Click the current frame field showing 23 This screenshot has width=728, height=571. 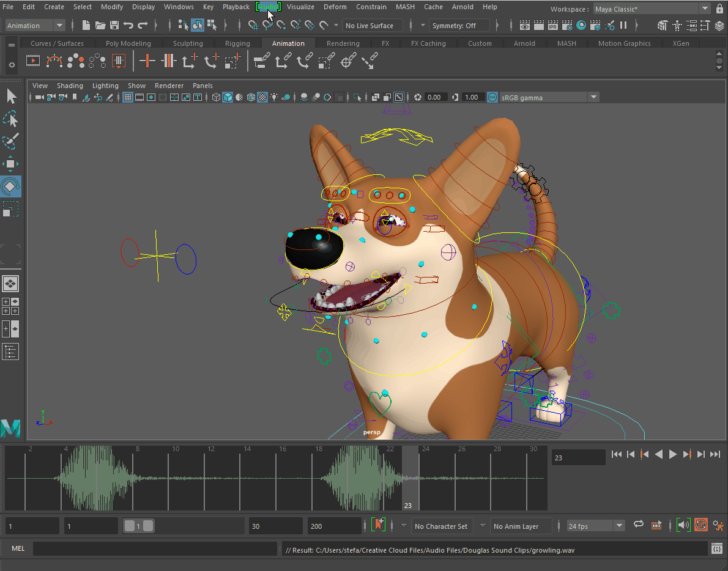pyautogui.click(x=578, y=457)
